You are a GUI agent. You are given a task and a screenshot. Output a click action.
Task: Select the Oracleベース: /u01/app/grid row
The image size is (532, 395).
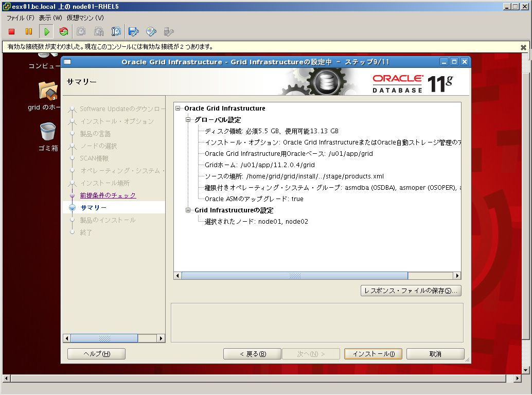289,154
